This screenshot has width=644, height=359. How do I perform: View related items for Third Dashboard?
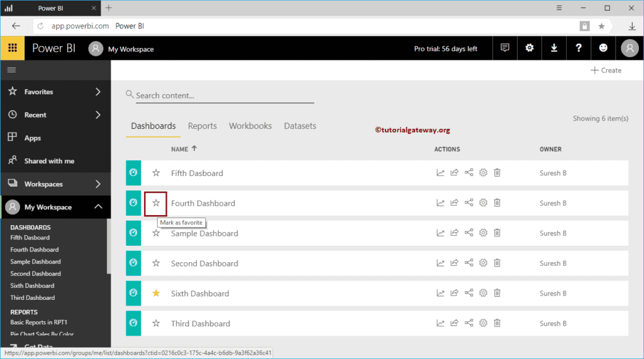(x=469, y=323)
